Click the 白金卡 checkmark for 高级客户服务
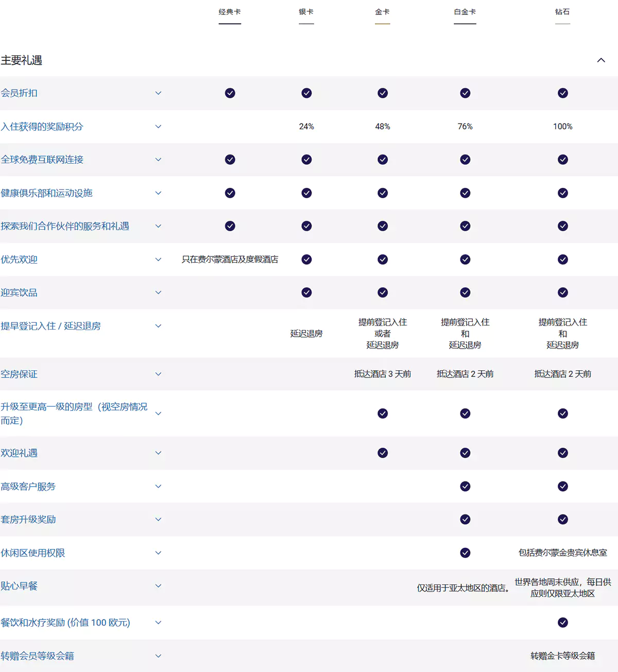618x672 pixels. pyautogui.click(x=465, y=486)
